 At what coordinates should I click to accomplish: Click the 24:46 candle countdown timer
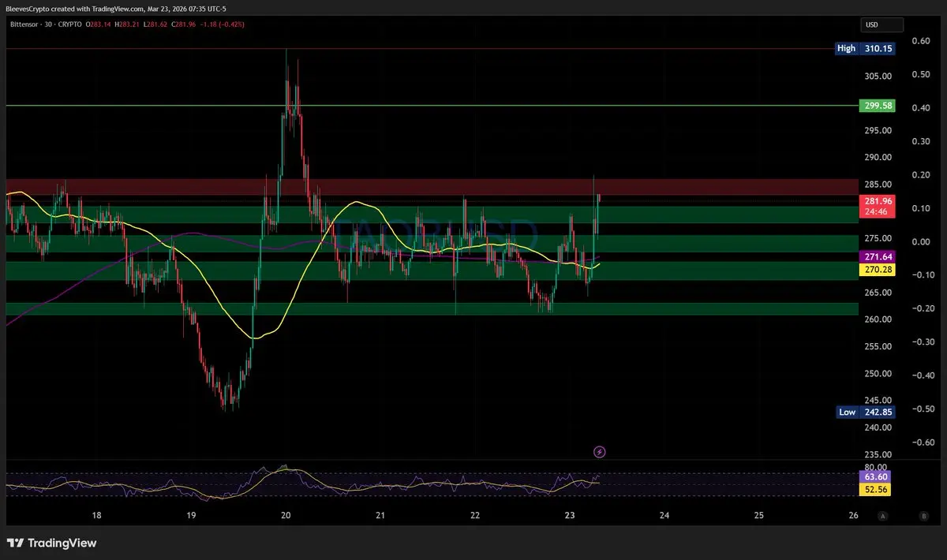tap(878, 212)
